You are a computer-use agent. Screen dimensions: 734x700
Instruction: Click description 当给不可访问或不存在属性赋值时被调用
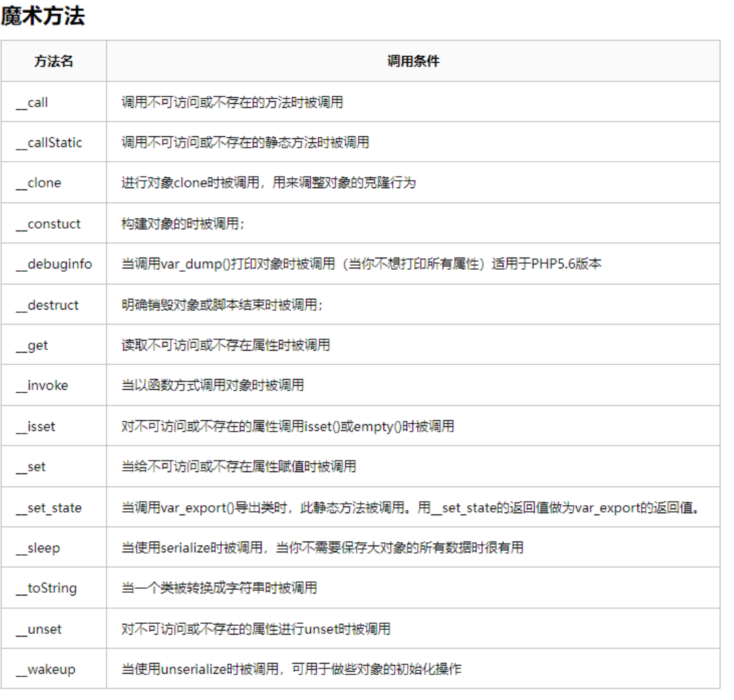click(x=239, y=467)
